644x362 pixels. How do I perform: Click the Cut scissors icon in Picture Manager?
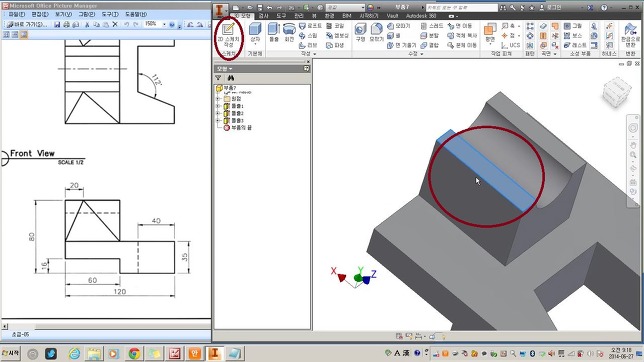pyautogui.click(x=87, y=25)
